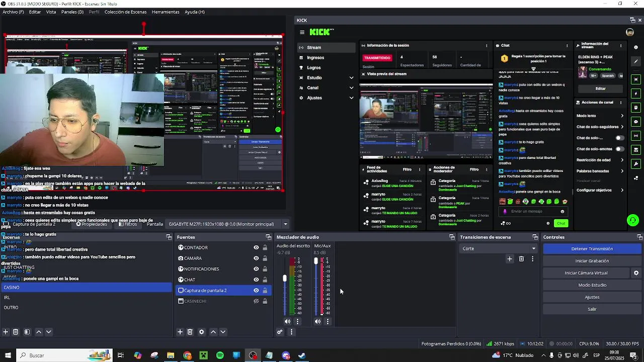Image resolution: width=644 pixels, height=362 pixels.
Task: Delete the selected scene with trash icon
Action: point(16,332)
